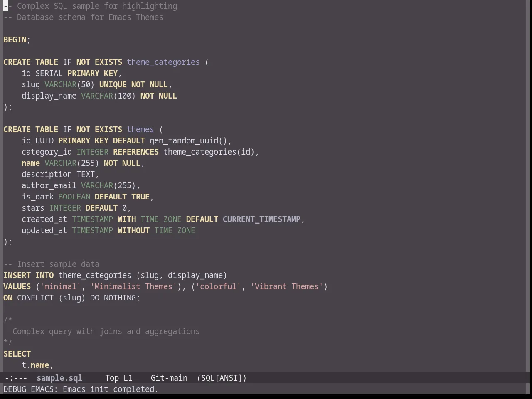This screenshot has width=532, height=399.
Task: Click the (SQL[ANSI]) major mode indicator
Action: coord(222,378)
